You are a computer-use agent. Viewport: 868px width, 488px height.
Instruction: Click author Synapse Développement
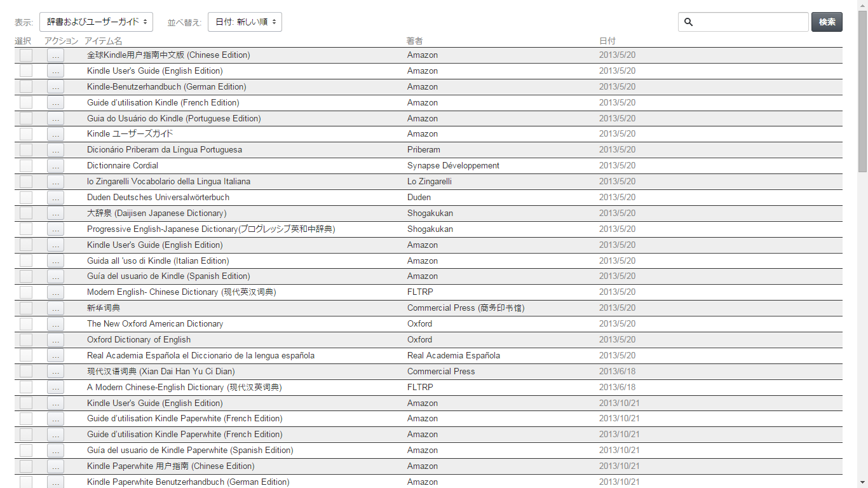tap(454, 166)
